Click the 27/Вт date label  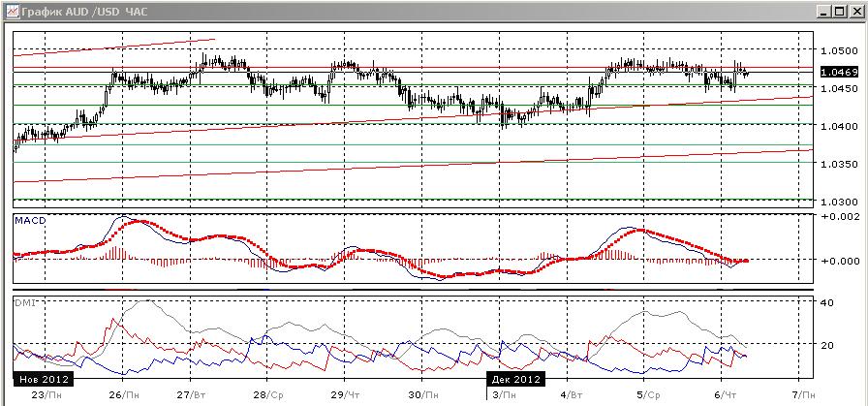tap(191, 394)
